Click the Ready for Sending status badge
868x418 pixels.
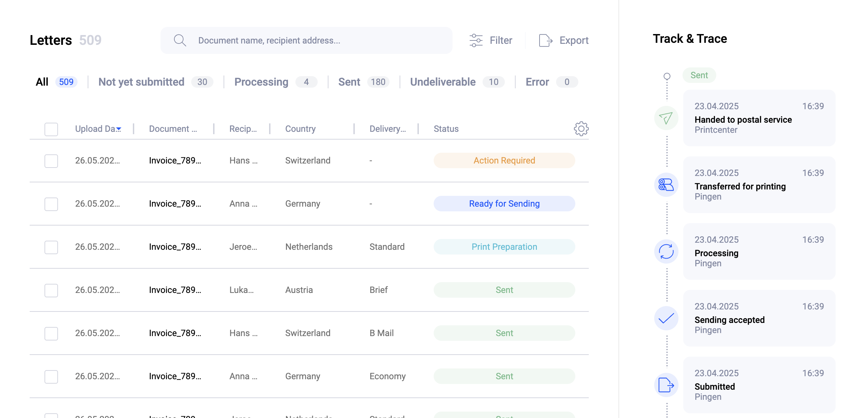click(x=504, y=203)
